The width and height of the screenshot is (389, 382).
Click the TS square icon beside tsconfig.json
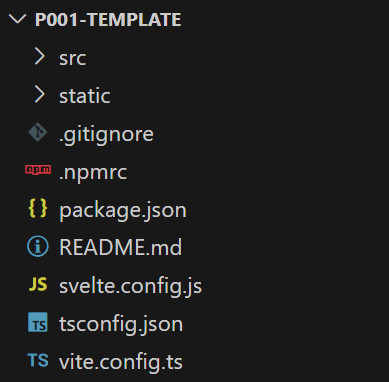click(x=38, y=322)
